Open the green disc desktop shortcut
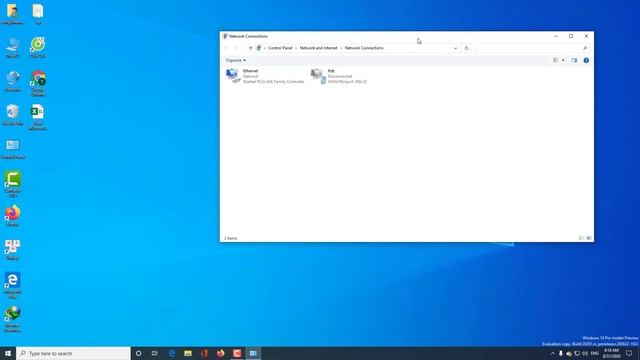The image size is (640, 360). pyautogui.click(x=38, y=47)
